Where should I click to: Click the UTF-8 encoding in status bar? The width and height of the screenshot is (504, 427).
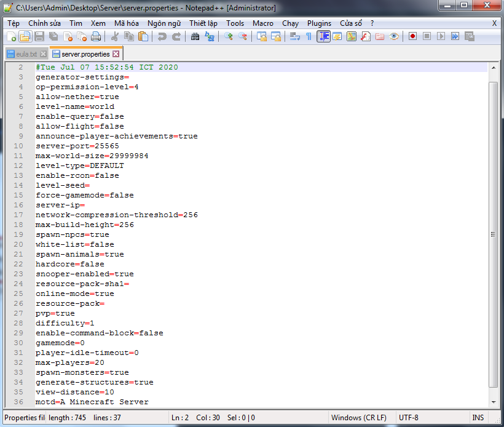click(x=409, y=418)
